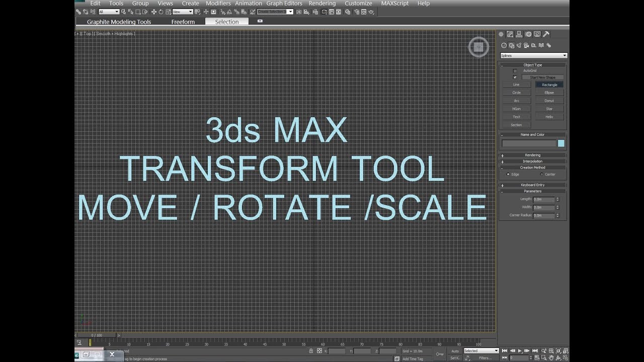
Task: Click the Length parameter field
Action: [544, 199]
